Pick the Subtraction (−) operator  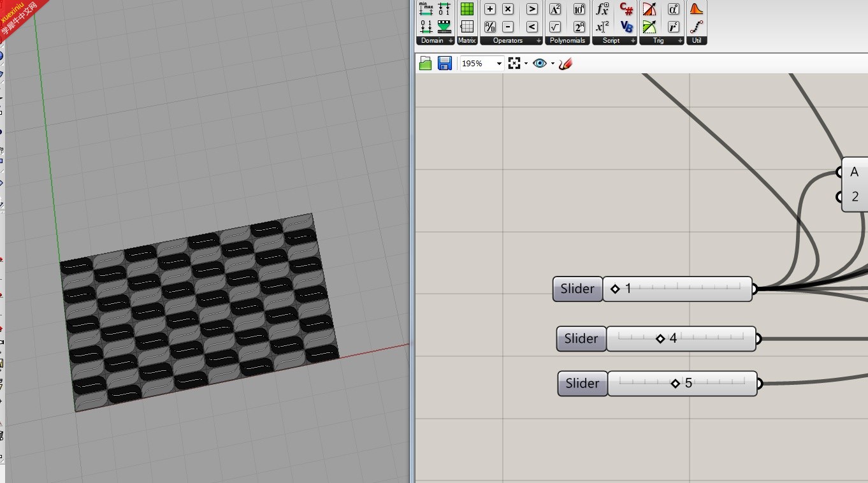coord(508,27)
